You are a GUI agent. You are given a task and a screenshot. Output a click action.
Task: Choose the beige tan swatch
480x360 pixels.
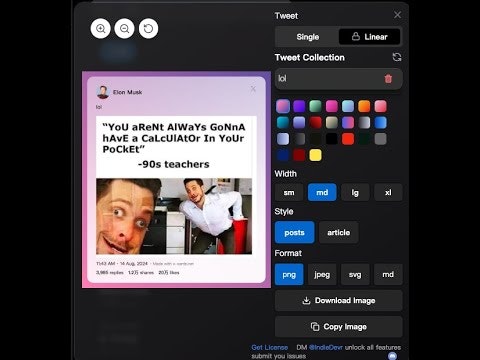[x=332, y=123]
